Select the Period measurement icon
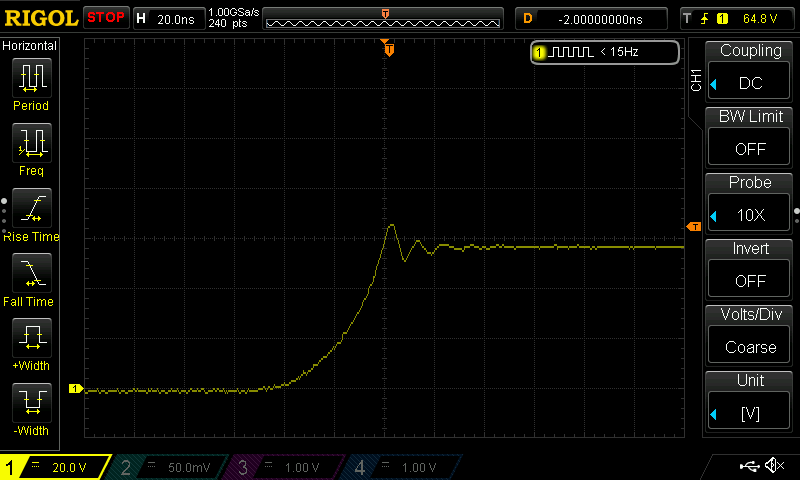This screenshot has height=480, width=800. coord(32,78)
